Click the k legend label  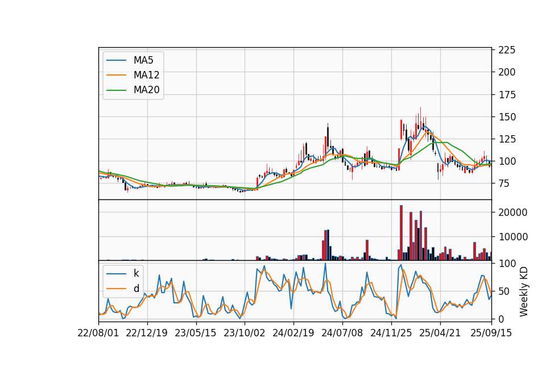coord(136,273)
